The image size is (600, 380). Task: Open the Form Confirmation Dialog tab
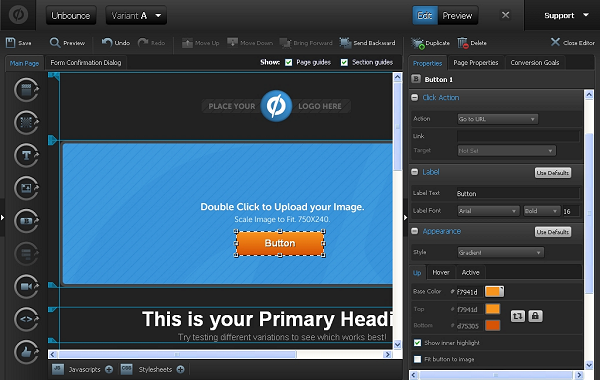click(x=86, y=63)
